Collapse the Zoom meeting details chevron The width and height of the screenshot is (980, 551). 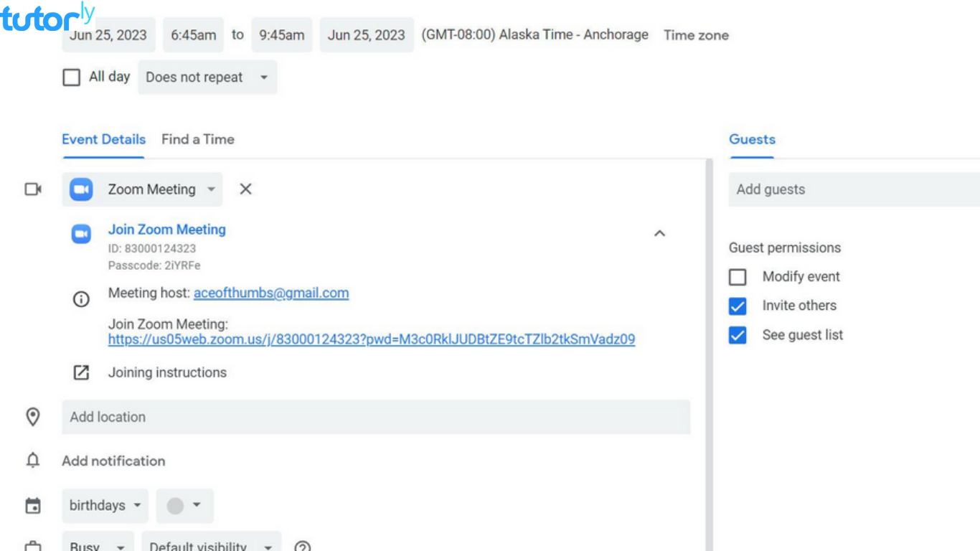659,233
